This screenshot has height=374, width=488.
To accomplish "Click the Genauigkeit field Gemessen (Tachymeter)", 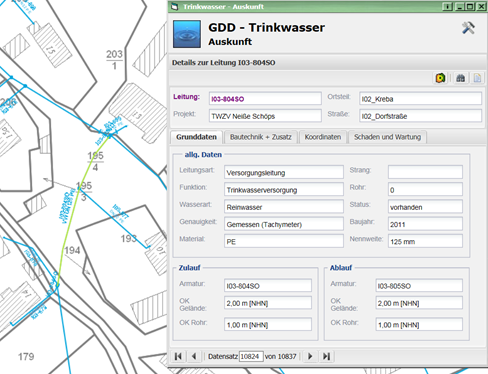I will coord(284,224).
